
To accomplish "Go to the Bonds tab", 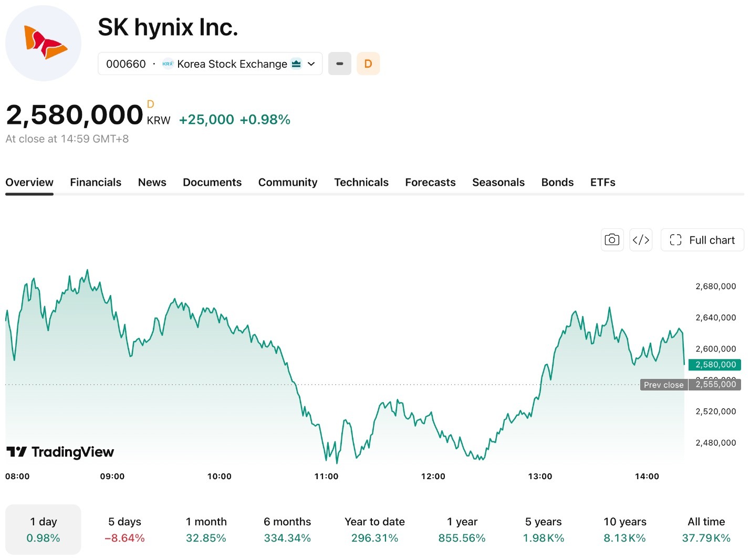I will tap(558, 182).
